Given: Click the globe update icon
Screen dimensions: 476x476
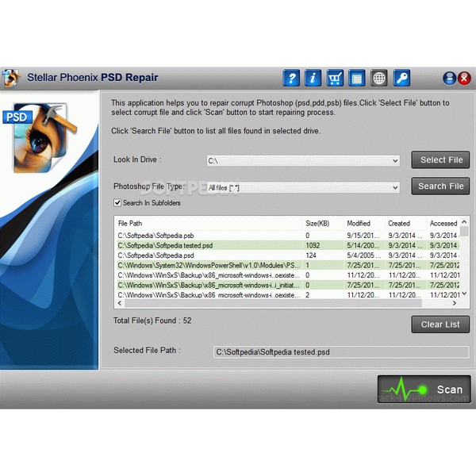Looking at the screenshot, I should point(379,78).
